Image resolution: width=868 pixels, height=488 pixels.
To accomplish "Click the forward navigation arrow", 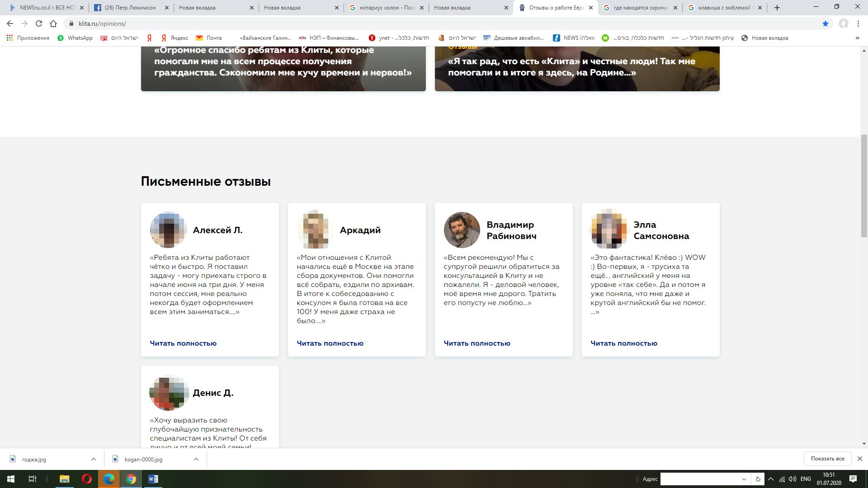I will click(x=24, y=23).
